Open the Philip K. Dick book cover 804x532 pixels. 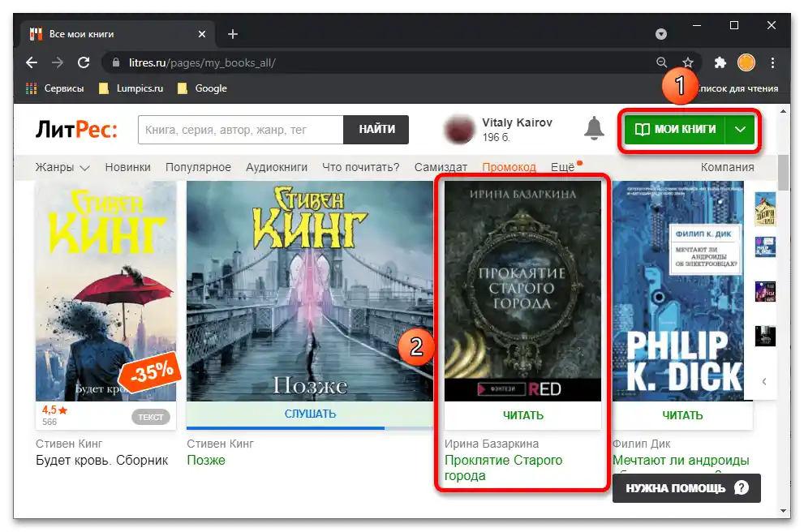[x=678, y=290]
